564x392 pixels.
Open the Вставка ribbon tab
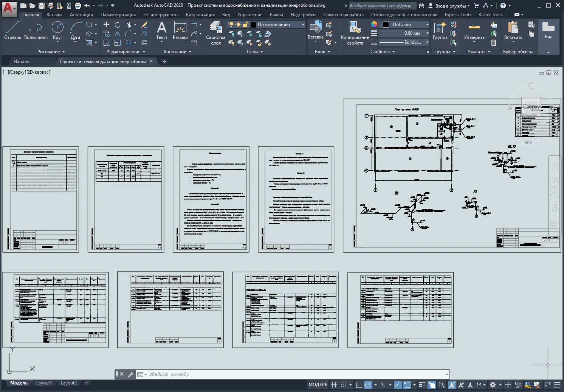click(54, 15)
